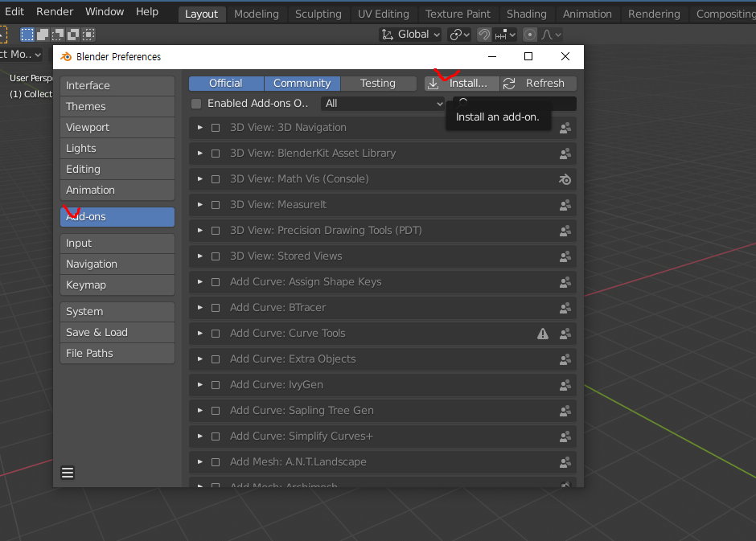Switch to the Shading workspace tab

coord(527,14)
